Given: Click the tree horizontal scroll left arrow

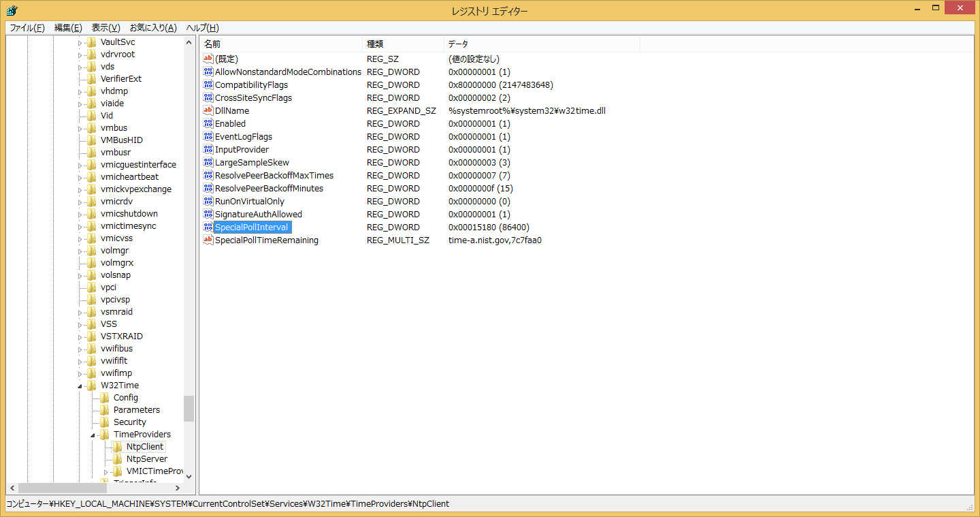Looking at the screenshot, I should tap(12, 488).
